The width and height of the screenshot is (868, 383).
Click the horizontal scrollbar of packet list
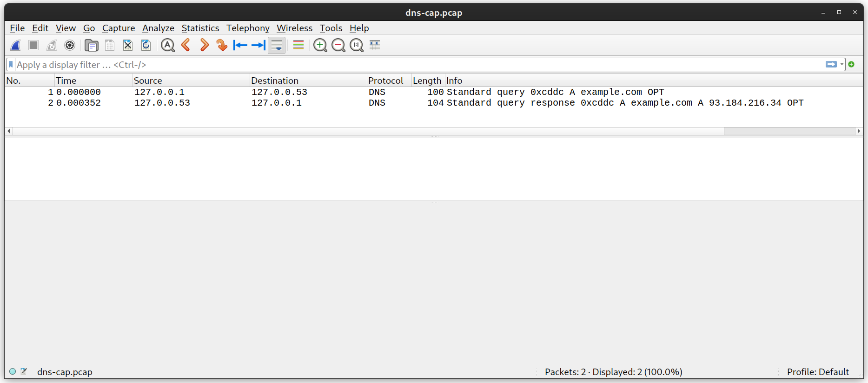tap(433, 131)
